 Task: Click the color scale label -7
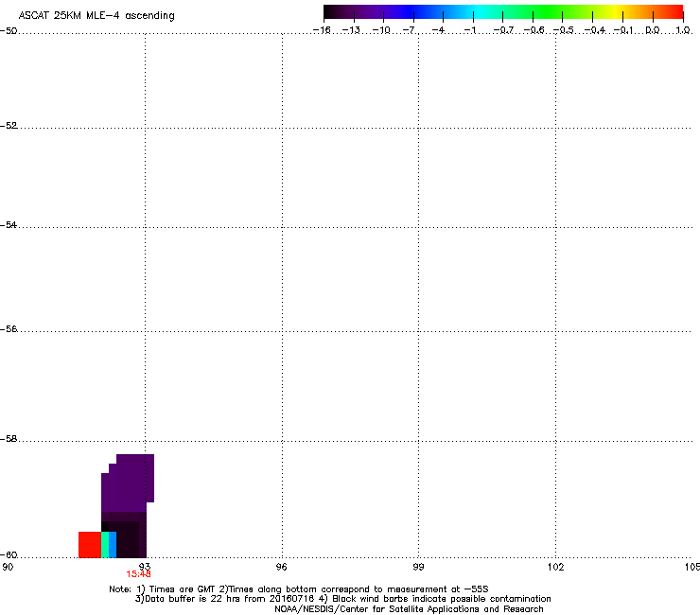click(x=409, y=30)
